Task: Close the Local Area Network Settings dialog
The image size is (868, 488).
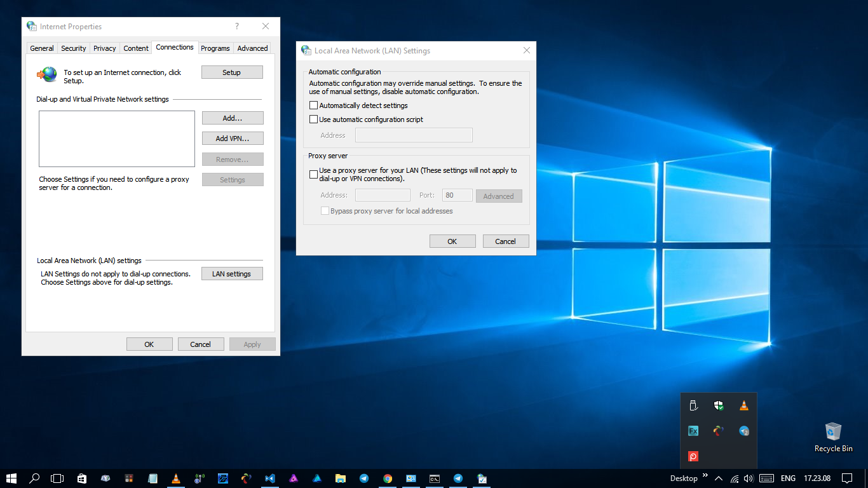Action: (527, 50)
